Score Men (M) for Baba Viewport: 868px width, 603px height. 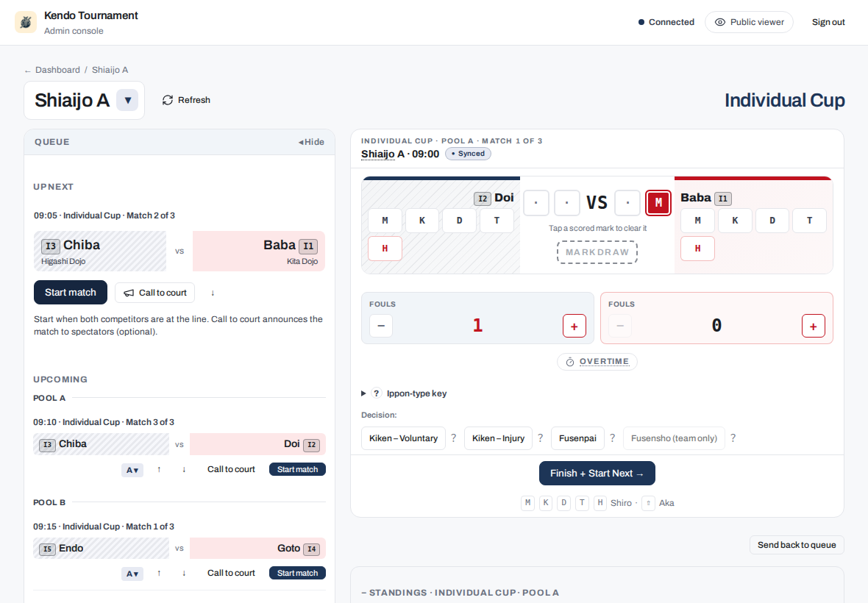pyautogui.click(x=697, y=221)
